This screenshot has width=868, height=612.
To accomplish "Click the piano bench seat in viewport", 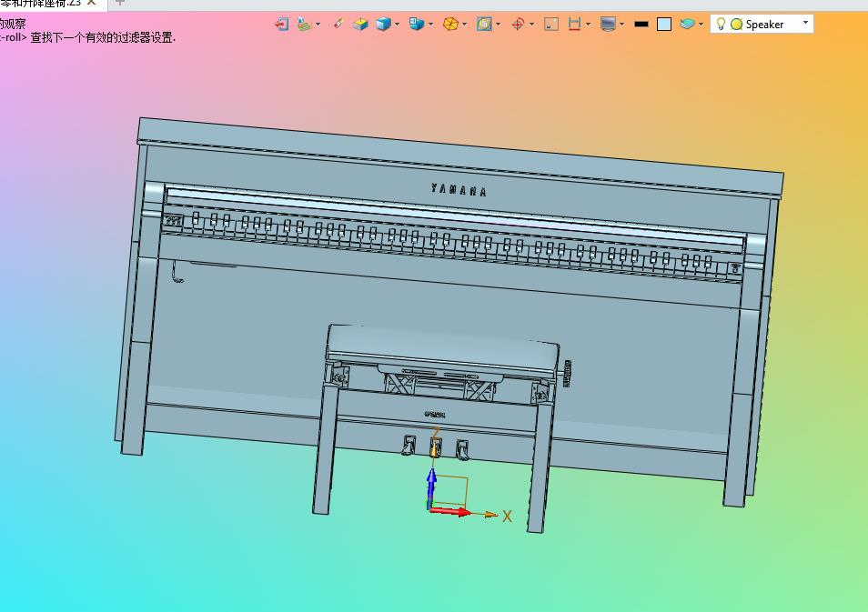I will (443, 347).
